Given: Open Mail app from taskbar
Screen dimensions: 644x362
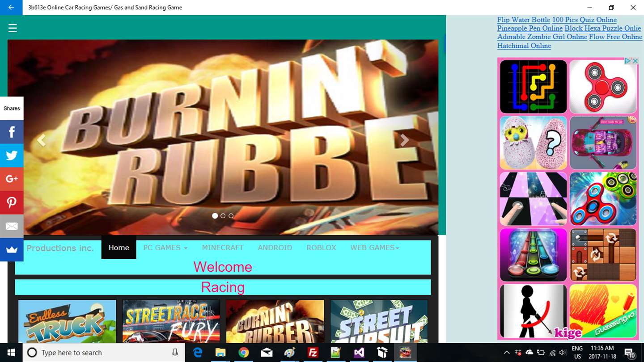Looking at the screenshot, I should coord(267,353).
